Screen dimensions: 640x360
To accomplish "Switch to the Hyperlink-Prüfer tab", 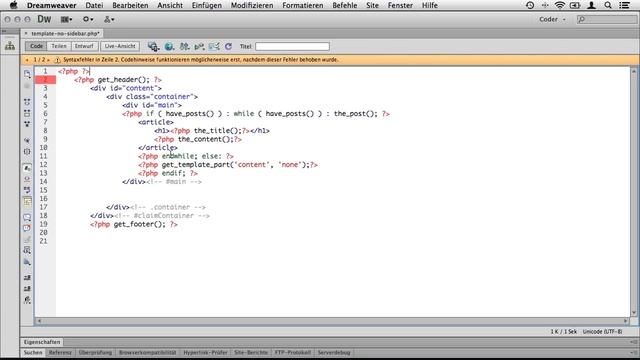I will pos(205,352).
